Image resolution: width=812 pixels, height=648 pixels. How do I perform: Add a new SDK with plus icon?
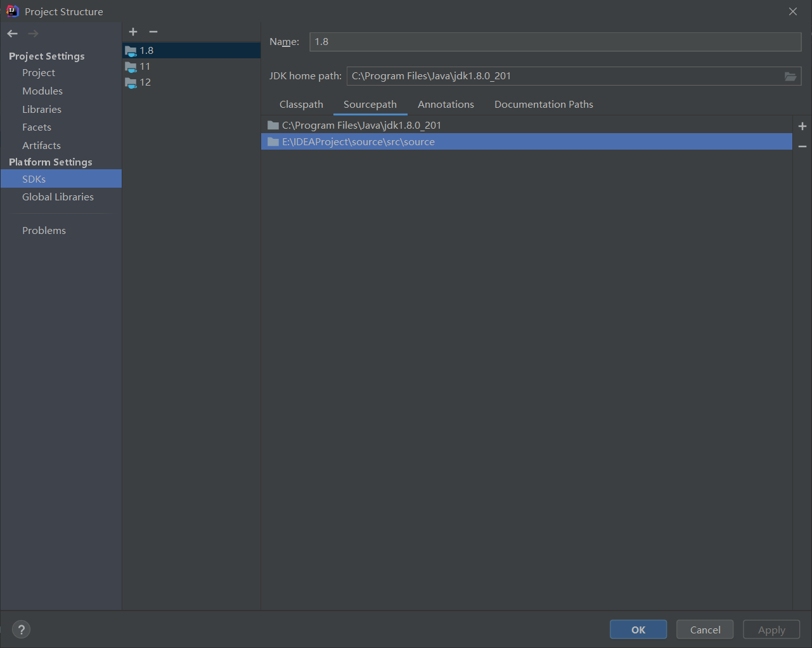point(133,32)
